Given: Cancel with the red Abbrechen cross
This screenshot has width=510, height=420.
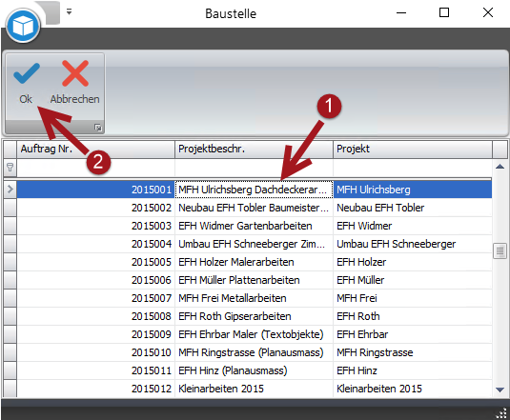Looking at the screenshot, I should point(74,82).
